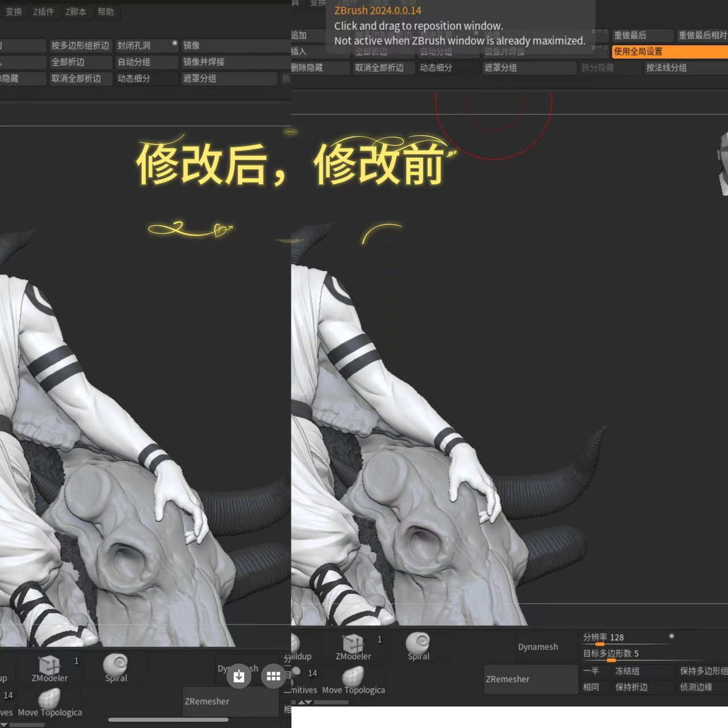Viewport: 728px width, 728px height.
Task: Open the Z脚本 menu
Action: [x=76, y=12]
